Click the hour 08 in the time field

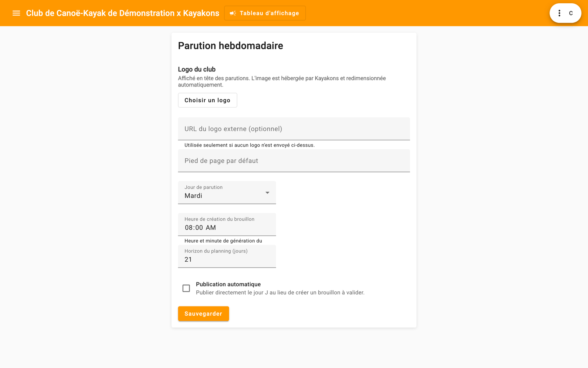(189, 228)
